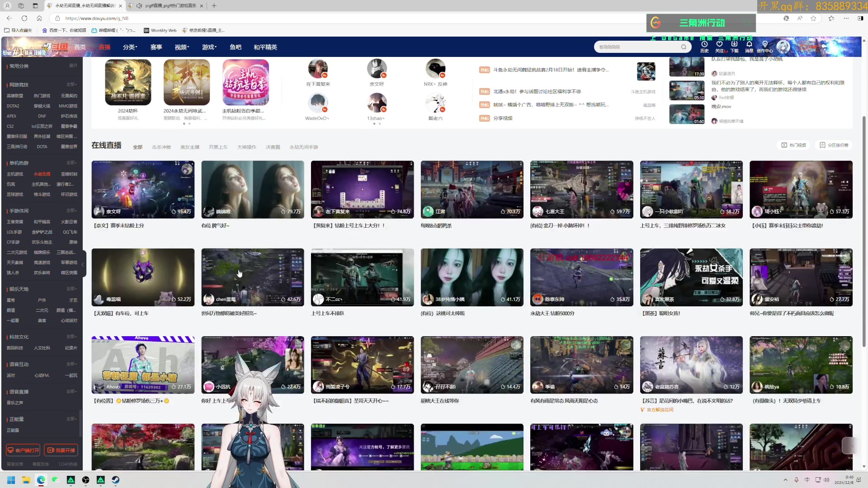Open 陈泰东帅 live stream thumbnail
The height and width of the screenshot is (488, 868).
[581, 277]
